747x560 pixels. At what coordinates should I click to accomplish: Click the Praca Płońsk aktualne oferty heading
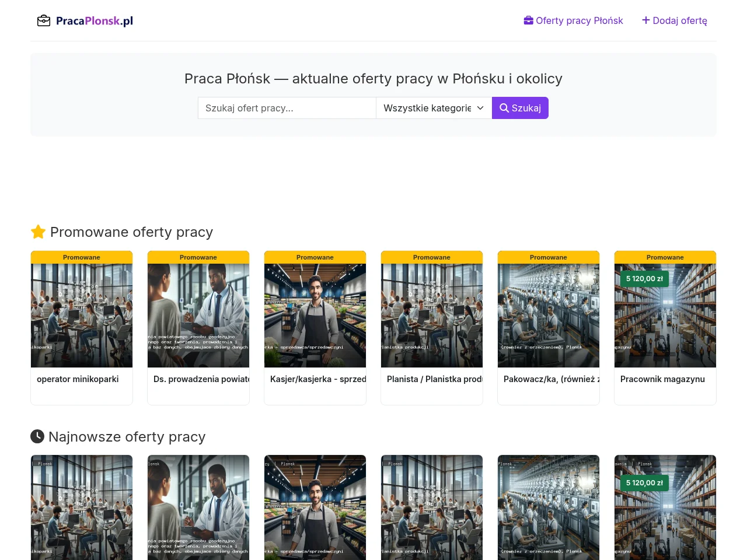click(x=373, y=79)
